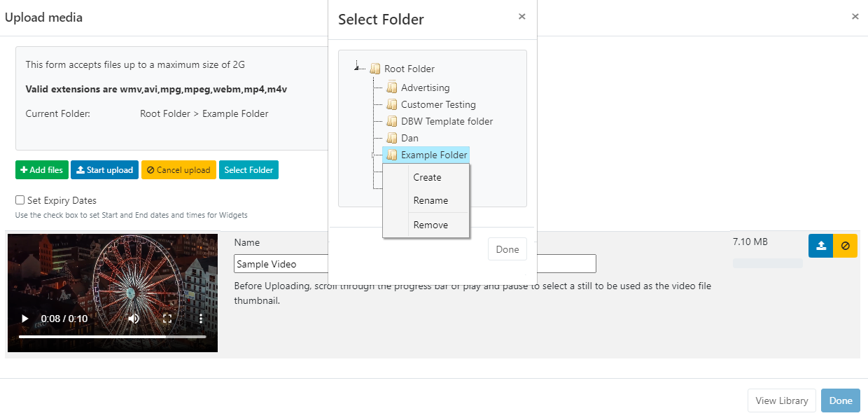
Task: Open the View Library page
Action: 781,400
